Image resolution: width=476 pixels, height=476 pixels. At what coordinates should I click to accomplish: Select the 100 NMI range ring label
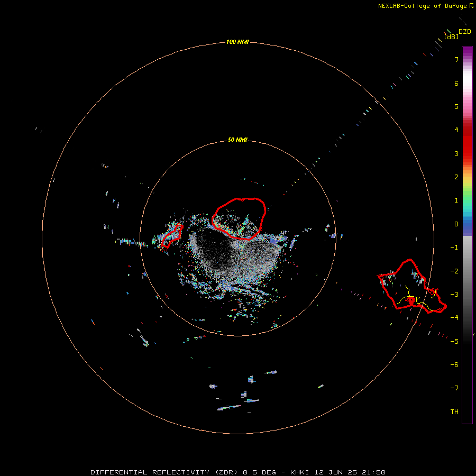237,42
